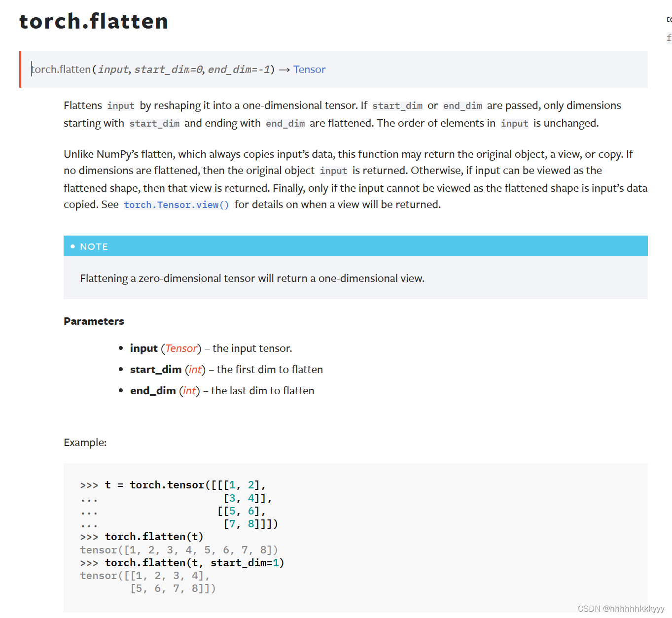This screenshot has width=672, height=618.
Task: Click the truncated sidebar entry at top right
Action: [x=668, y=19]
